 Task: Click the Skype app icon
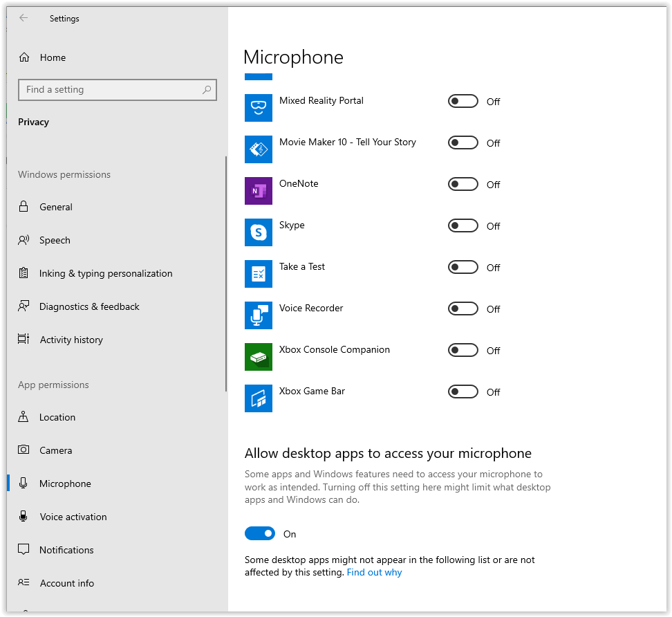point(259,232)
